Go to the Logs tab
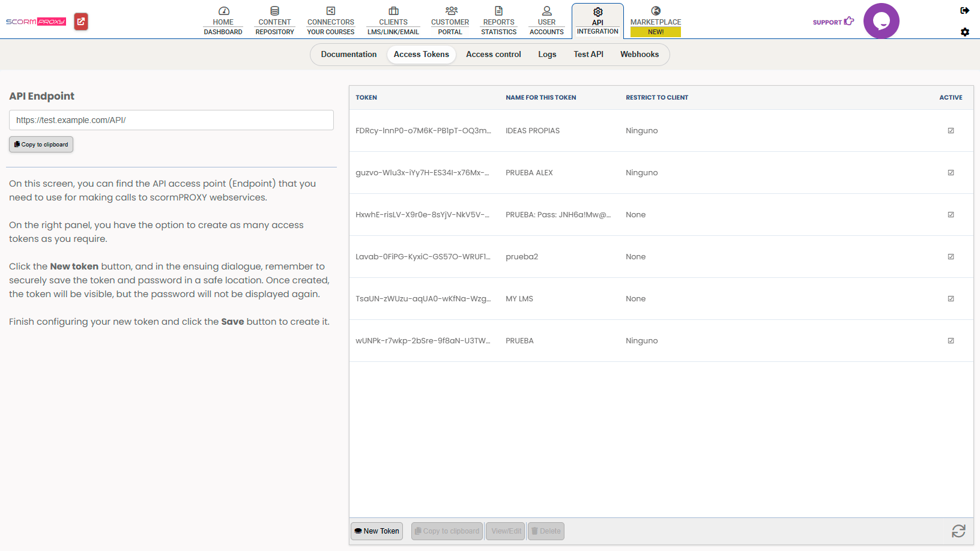 click(x=547, y=54)
